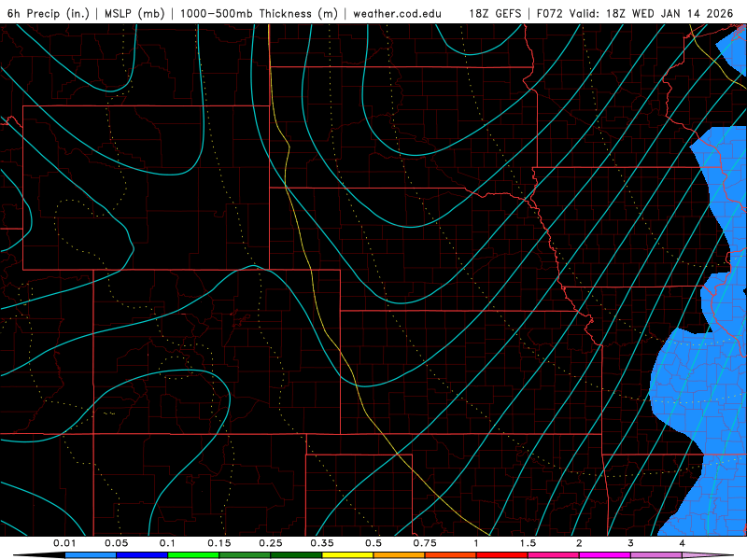
Task: Click the 0.05 legend value
Action: (x=116, y=543)
